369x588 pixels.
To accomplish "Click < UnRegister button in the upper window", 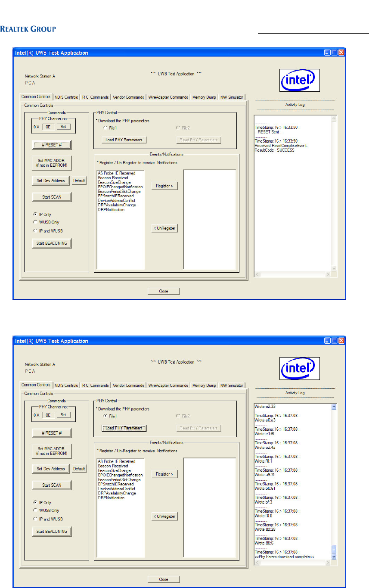I will 164,228.
